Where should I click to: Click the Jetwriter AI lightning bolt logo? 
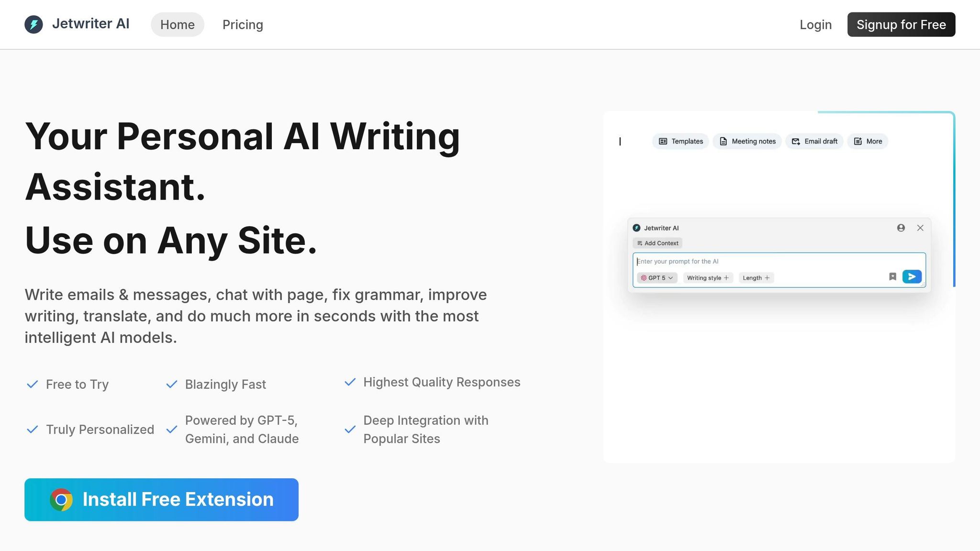point(33,24)
